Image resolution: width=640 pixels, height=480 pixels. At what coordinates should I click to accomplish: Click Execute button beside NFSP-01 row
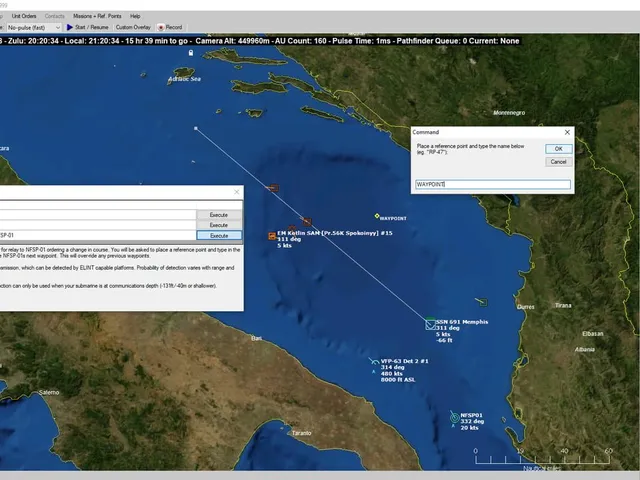coord(219,236)
